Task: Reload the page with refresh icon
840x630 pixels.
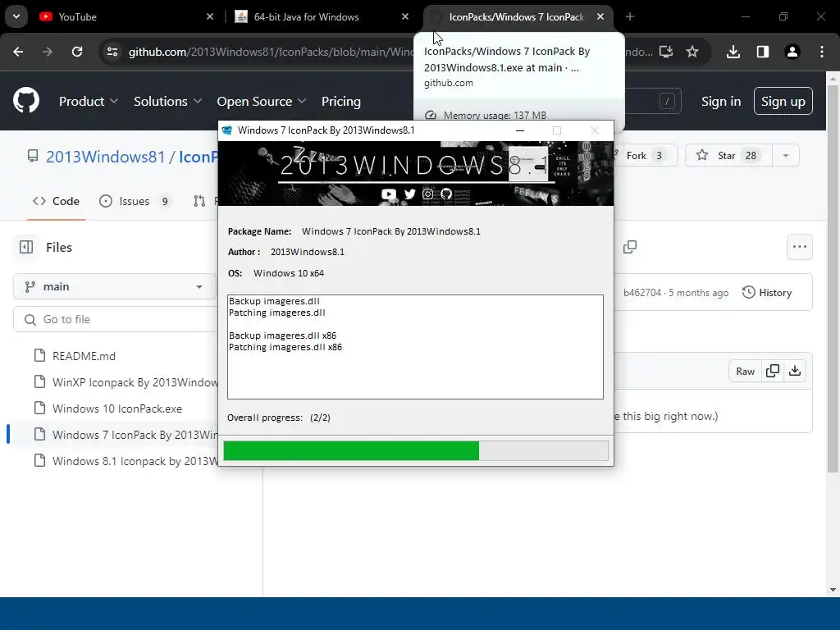Action: [x=77, y=52]
